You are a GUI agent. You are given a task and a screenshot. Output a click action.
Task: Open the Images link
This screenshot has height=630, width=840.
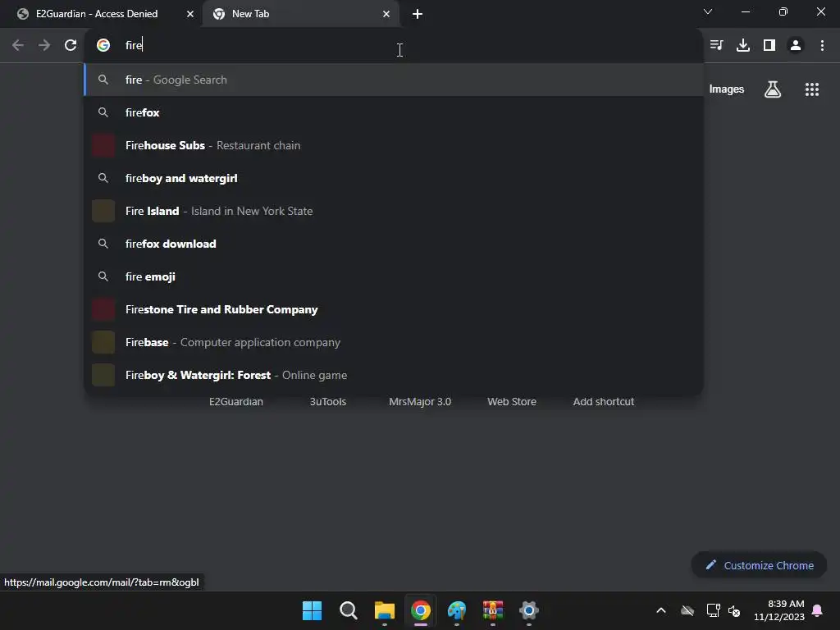[727, 89]
